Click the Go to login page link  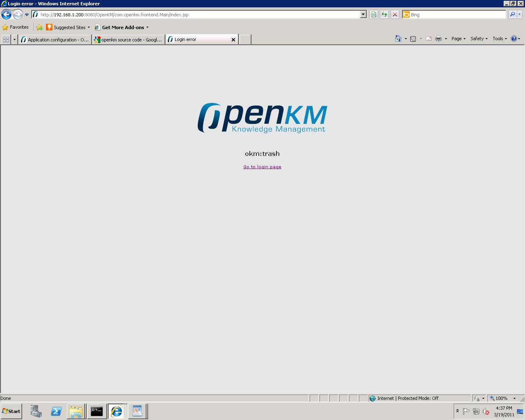pyautogui.click(x=262, y=167)
